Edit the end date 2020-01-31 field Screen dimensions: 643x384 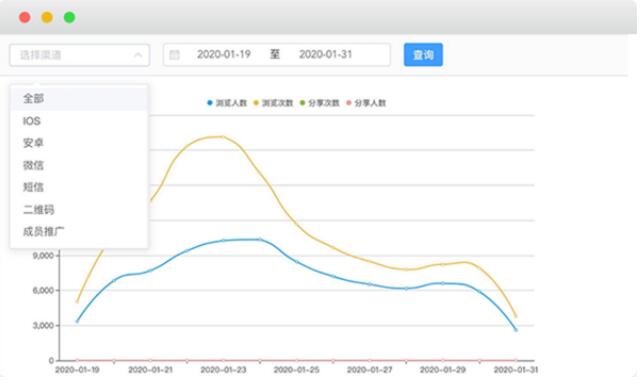click(326, 55)
